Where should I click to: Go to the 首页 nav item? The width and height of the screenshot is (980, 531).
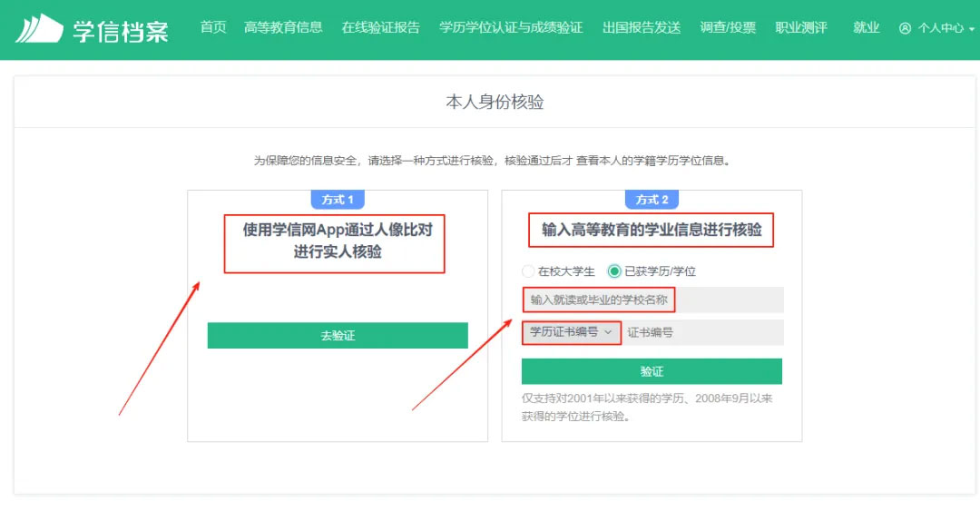[x=213, y=27]
